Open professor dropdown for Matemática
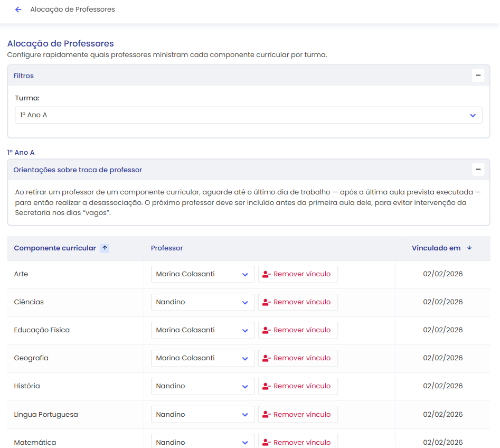 tap(203, 442)
